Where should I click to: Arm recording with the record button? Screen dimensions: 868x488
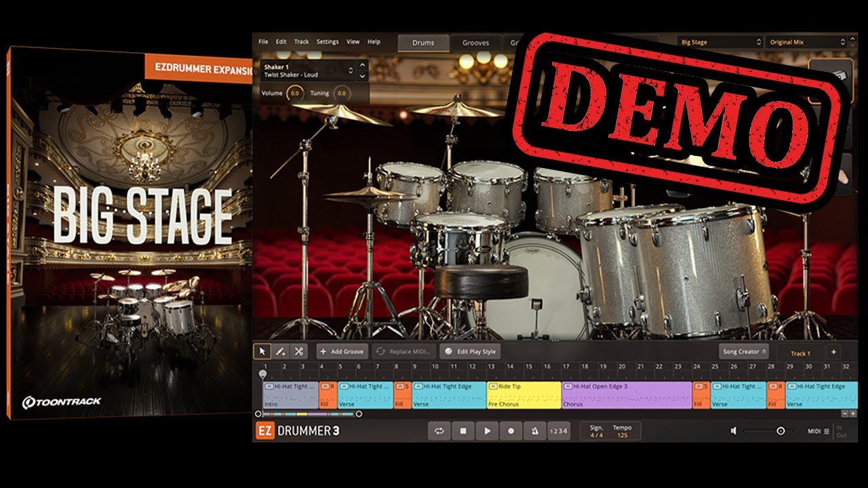511,431
